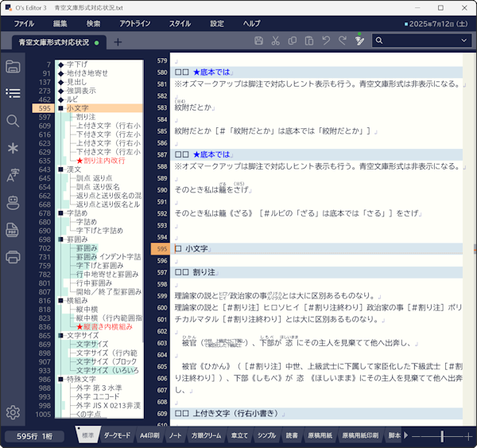The height and width of the screenshot is (448, 477).
Task: Click the asterisk sidebar icon
Action: point(13,148)
